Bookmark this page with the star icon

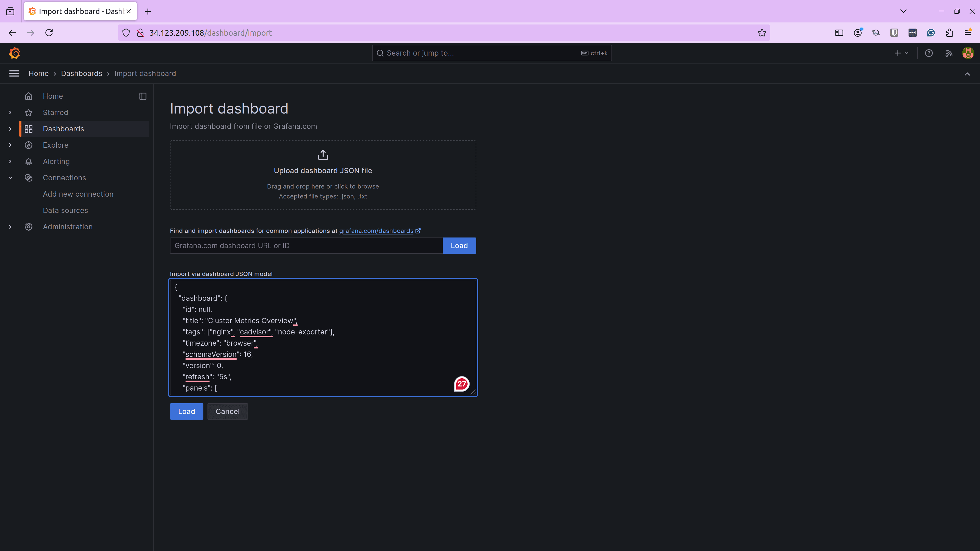(x=762, y=33)
